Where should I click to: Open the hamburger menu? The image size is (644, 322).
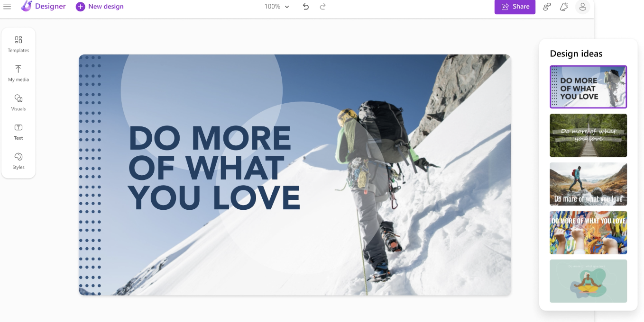(7, 7)
